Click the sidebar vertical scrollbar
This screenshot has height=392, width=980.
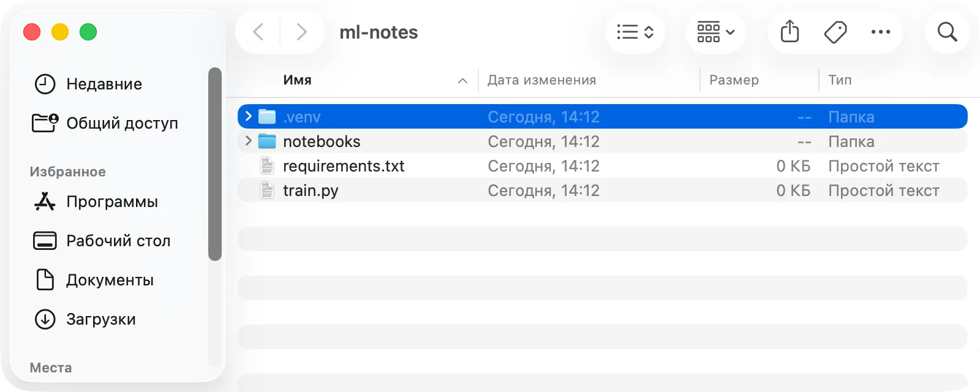214,164
